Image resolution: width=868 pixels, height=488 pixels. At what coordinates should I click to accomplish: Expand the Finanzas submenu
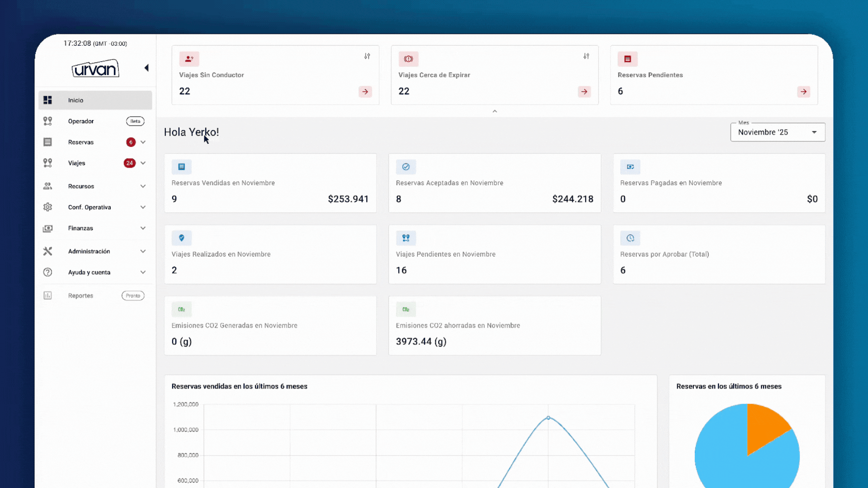[x=143, y=228]
